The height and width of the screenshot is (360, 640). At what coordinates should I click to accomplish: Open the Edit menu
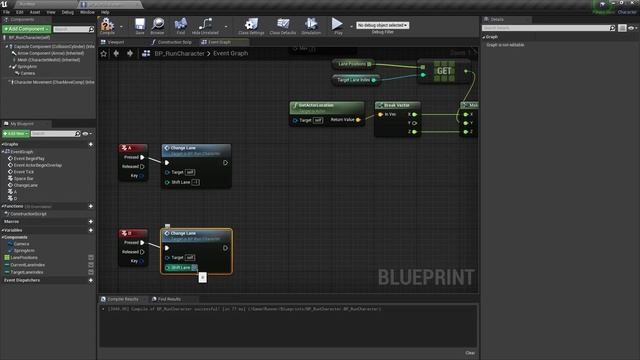pos(20,12)
